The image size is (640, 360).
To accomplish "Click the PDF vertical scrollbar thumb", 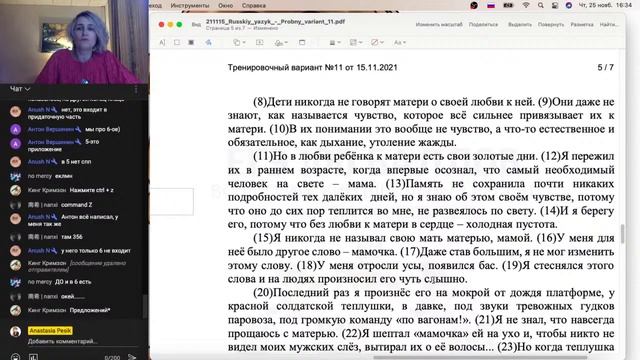I will point(622,233).
